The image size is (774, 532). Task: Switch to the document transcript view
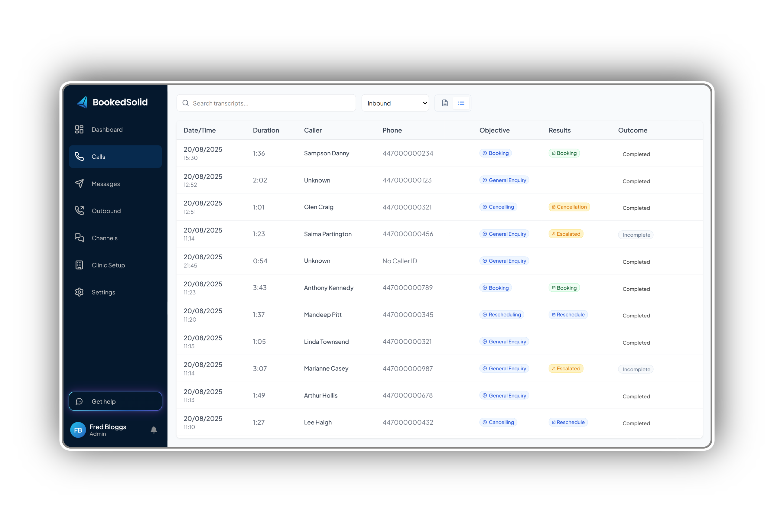(x=444, y=103)
